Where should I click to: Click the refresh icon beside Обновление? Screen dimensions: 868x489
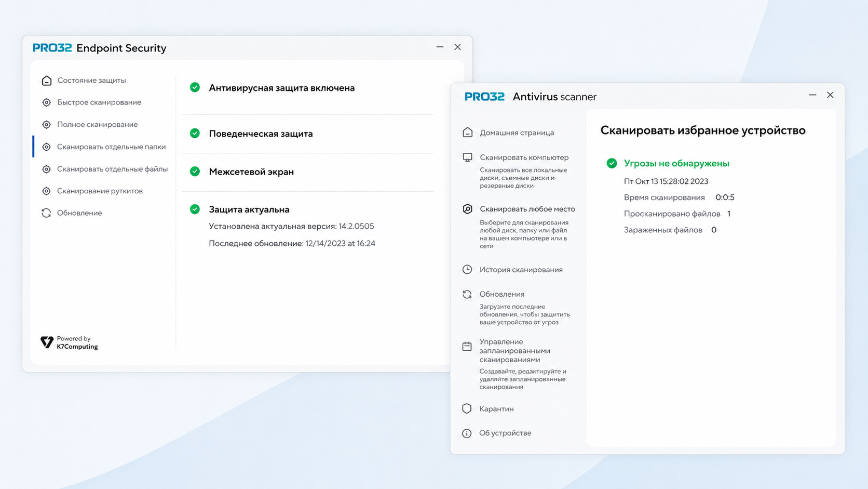(x=47, y=213)
